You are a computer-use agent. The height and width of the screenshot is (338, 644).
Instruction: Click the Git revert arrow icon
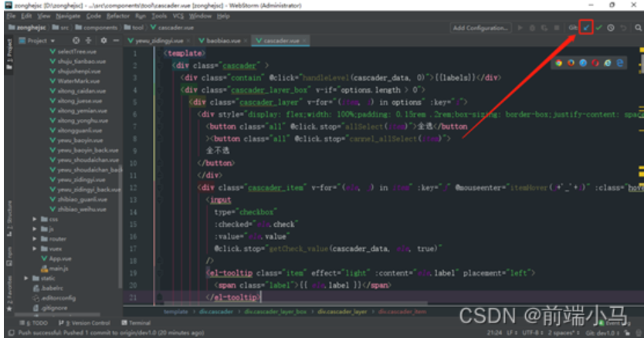(x=623, y=28)
